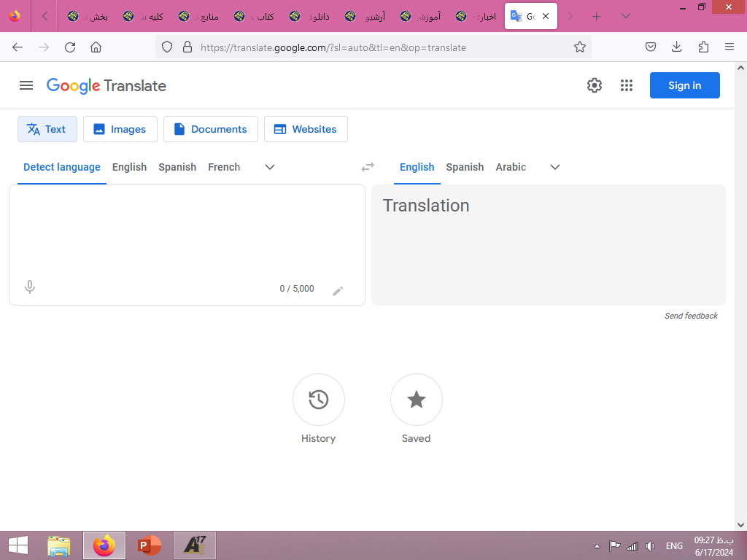
Task: Open Google Translate settings gear
Action: point(594,86)
